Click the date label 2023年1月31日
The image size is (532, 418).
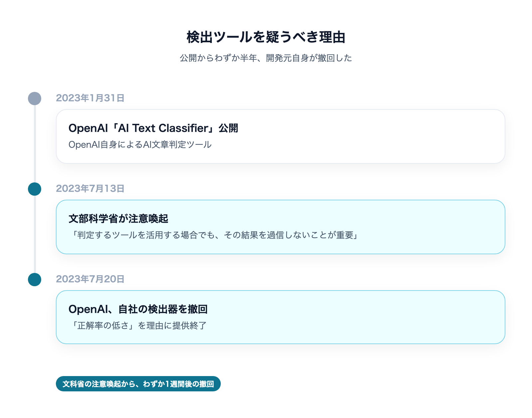point(90,98)
